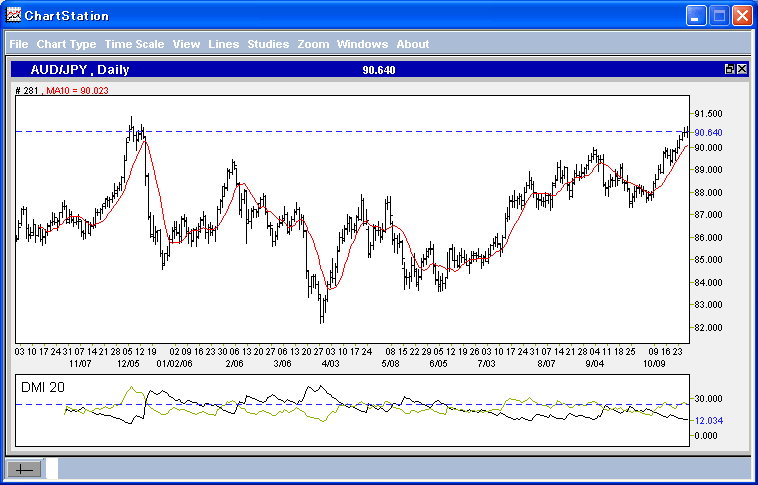The height and width of the screenshot is (485, 758).
Task: Minimize the ChartStation main window
Action: point(696,16)
